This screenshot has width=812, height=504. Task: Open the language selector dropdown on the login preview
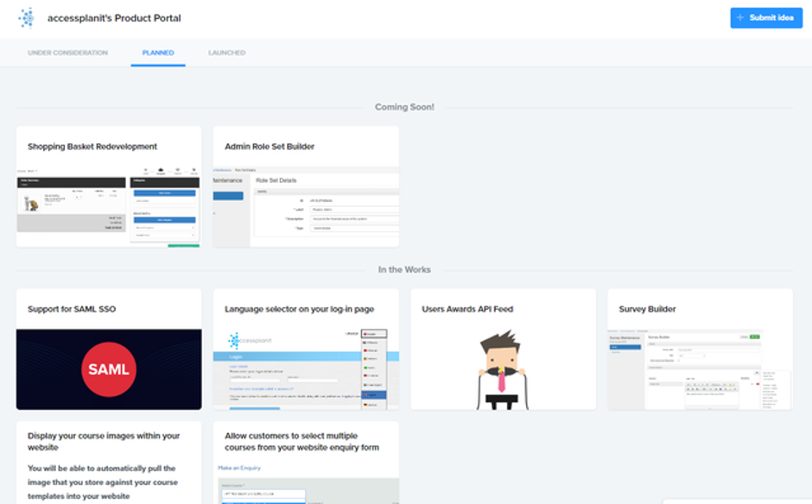point(374,333)
